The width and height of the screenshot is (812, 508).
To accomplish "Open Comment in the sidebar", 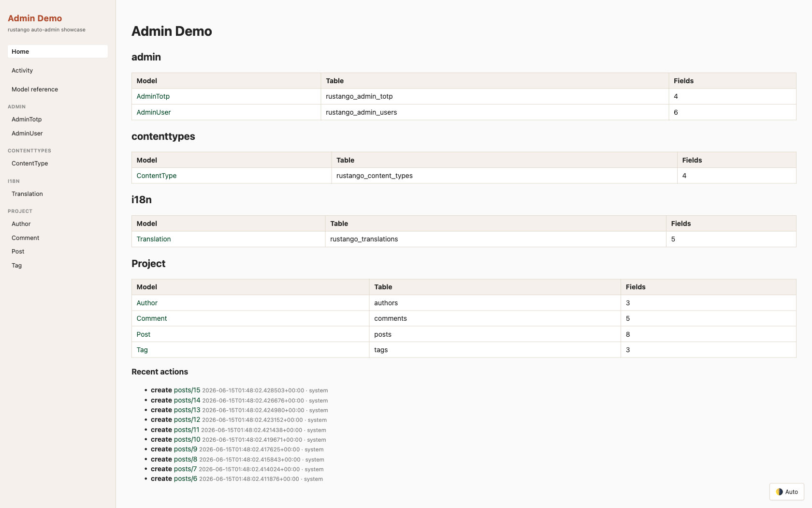I will pyautogui.click(x=58, y=238).
